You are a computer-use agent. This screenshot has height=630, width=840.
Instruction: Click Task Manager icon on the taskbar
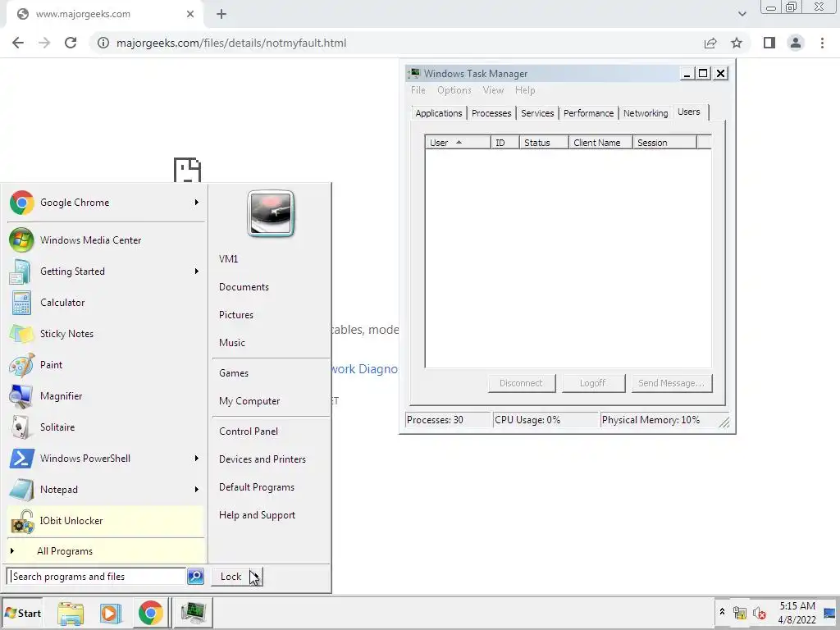coord(193,613)
